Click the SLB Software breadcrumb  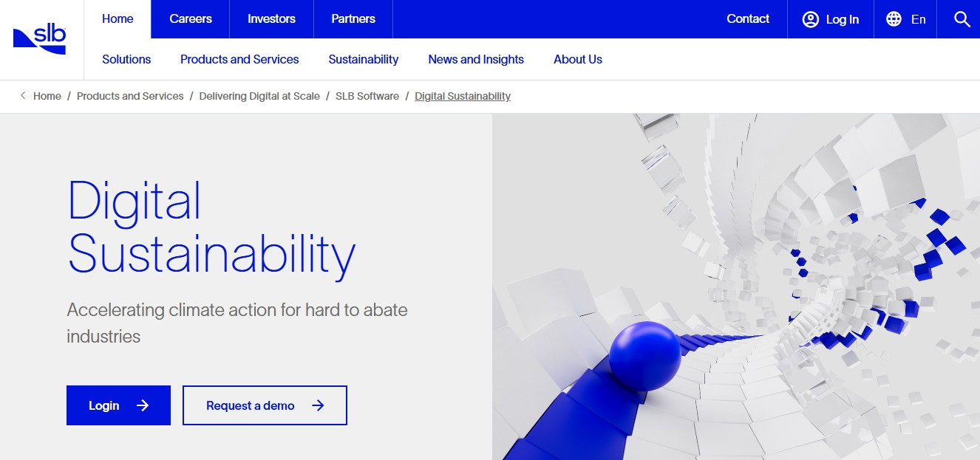pos(367,96)
